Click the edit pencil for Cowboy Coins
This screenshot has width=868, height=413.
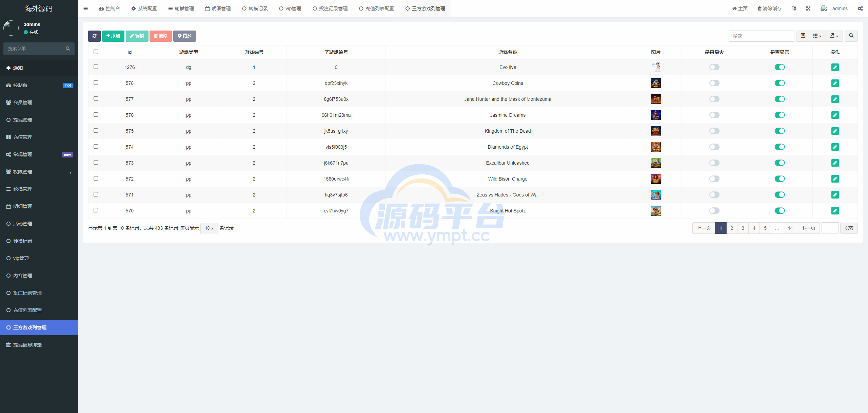click(x=835, y=83)
